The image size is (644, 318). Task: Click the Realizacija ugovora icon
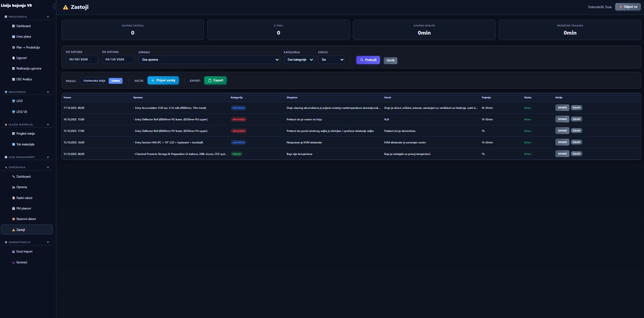tap(14, 68)
